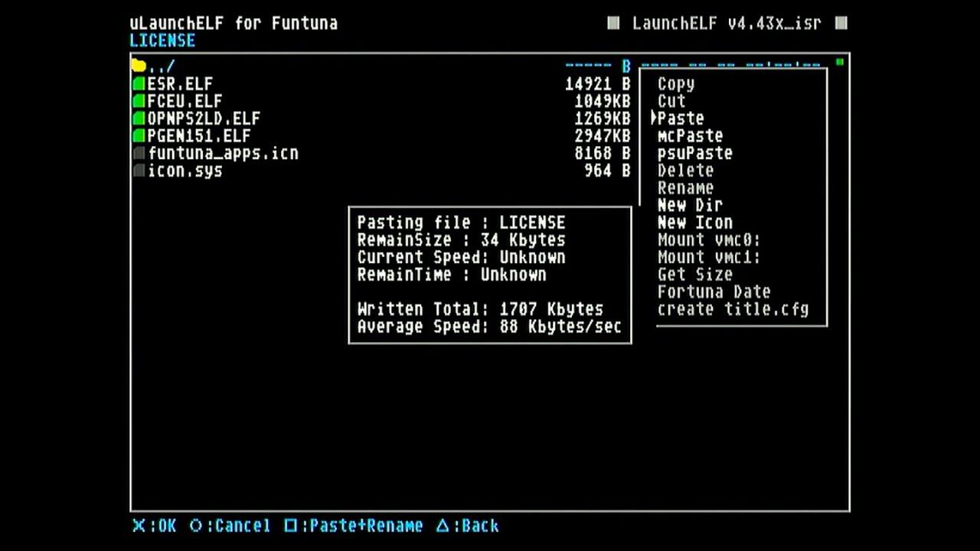The height and width of the screenshot is (551, 980).
Task: Select psuPaste in the menu
Action: point(695,153)
